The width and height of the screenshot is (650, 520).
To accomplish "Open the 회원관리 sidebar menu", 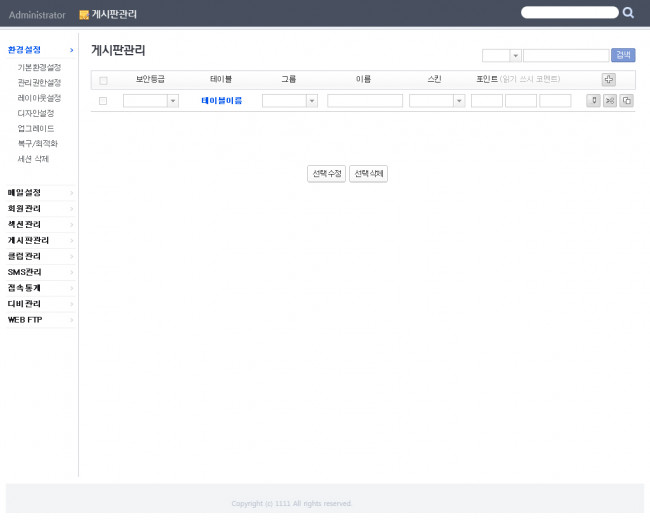I will point(38,208).
